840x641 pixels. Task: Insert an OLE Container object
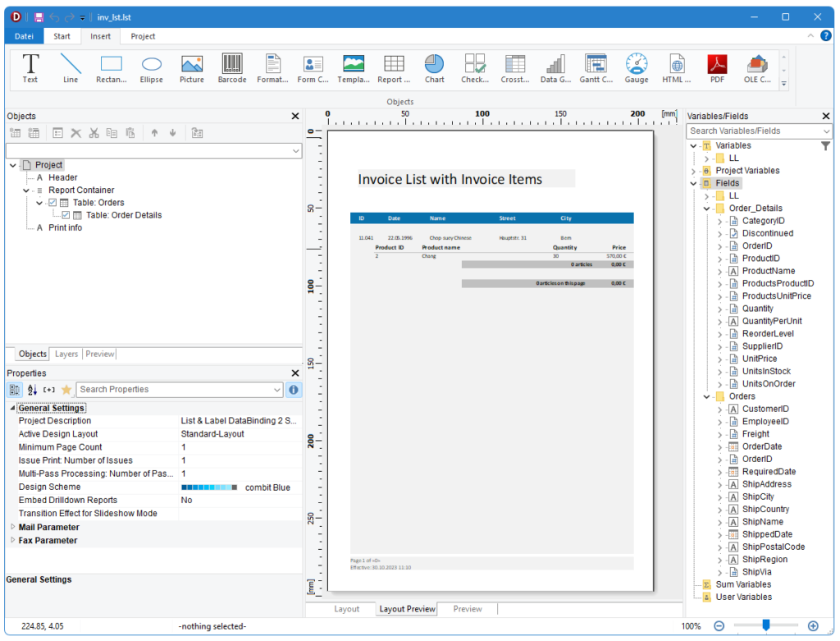click(757, 68)
